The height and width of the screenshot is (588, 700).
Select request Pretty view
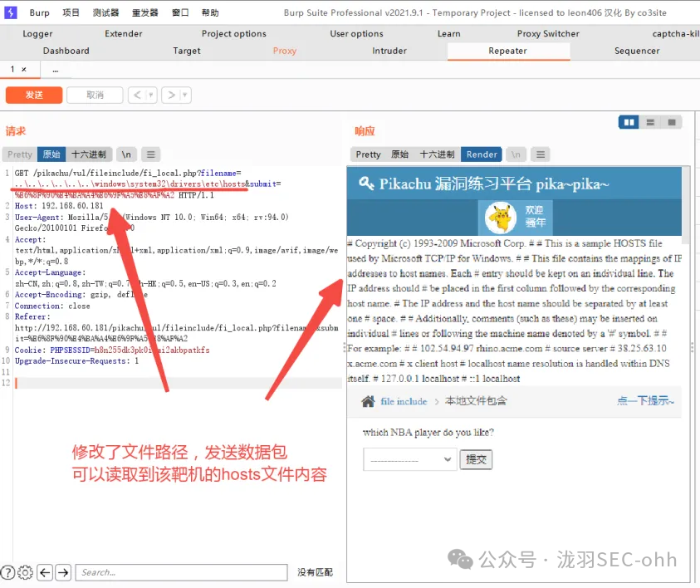[x=20, y=154]
